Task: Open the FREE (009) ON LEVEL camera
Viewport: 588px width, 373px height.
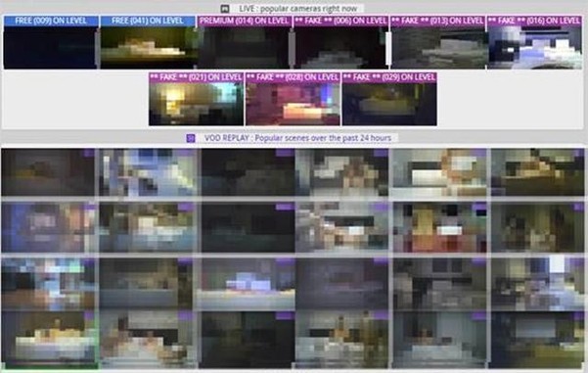Action: (50, 42)
